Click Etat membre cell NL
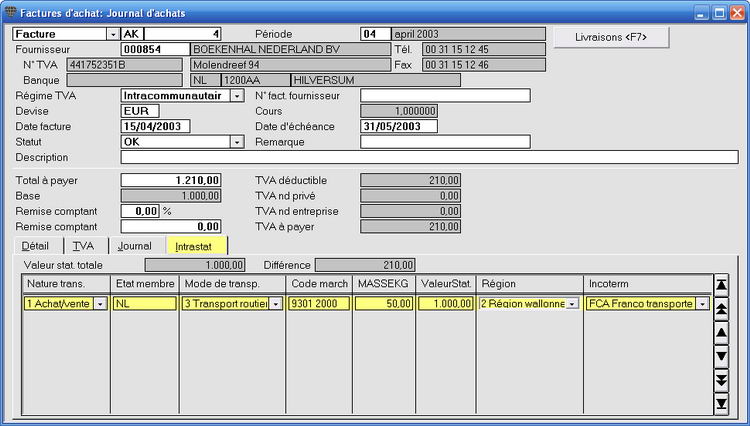Screen dimensions: 750x426 pyautogui.click(x=145, y=304)
